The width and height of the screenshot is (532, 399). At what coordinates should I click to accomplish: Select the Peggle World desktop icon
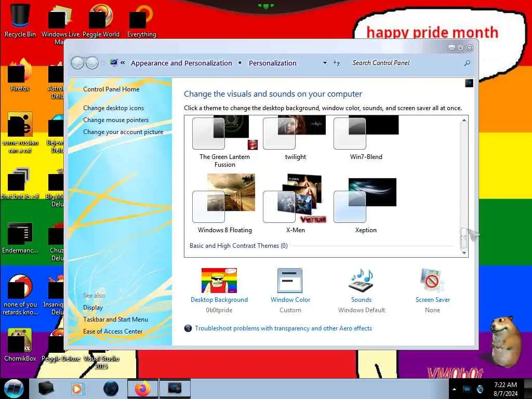tap(101, 20)
